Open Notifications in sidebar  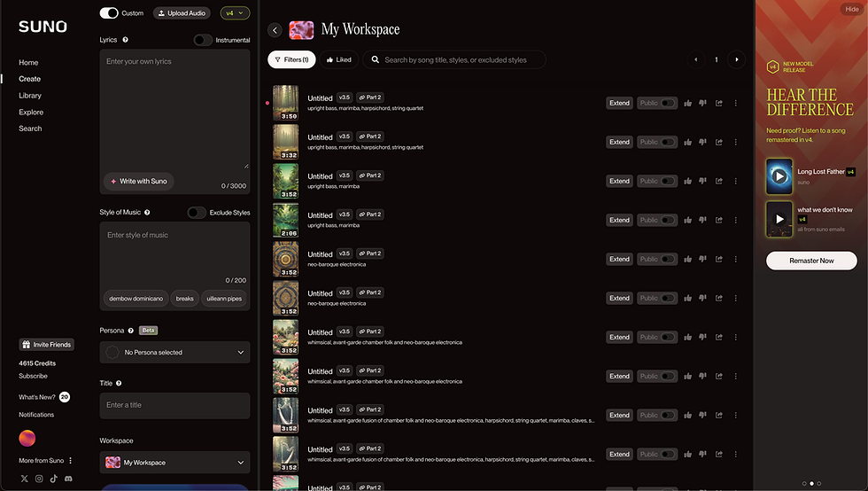pos(36,415)
